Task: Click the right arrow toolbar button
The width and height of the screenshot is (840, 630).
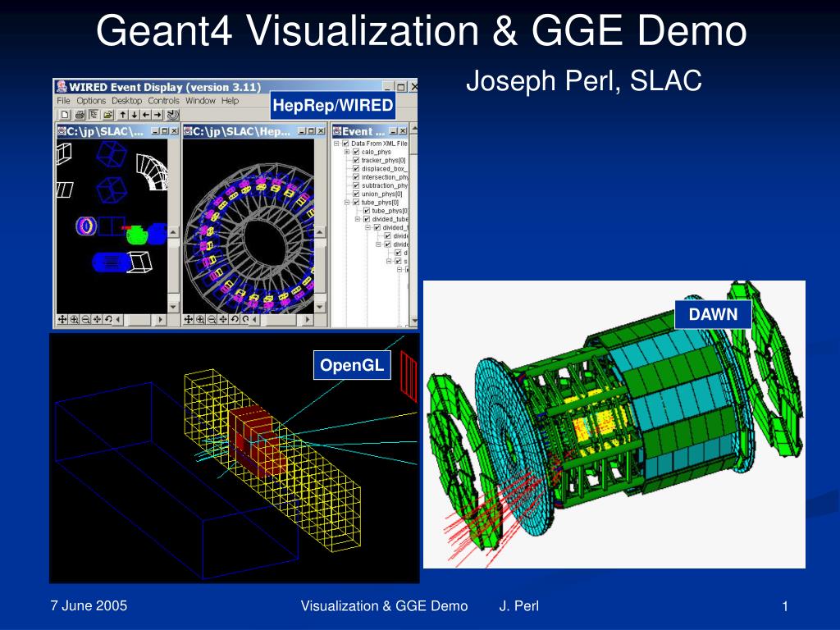Action: click(x=157, y=115)
